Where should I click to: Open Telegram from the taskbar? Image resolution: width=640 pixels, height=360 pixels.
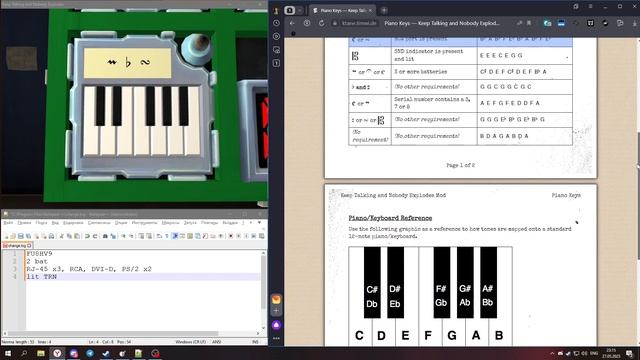(90, 353)
